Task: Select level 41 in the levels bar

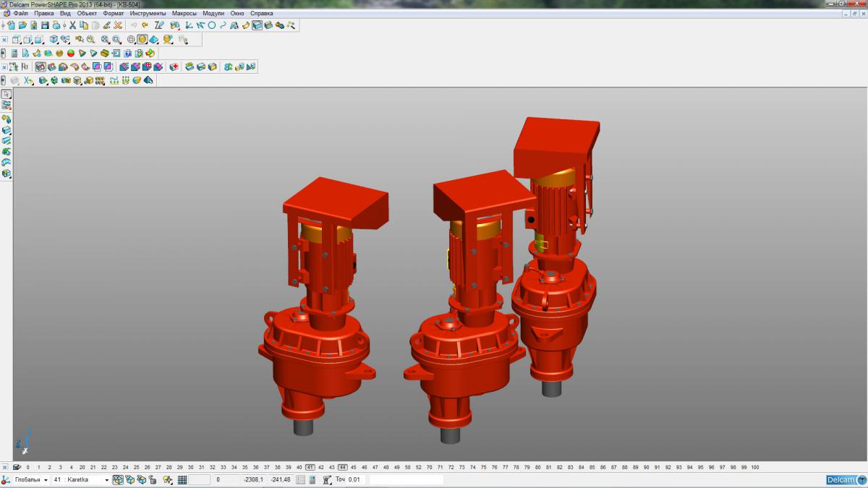Action: pyautogui.click(x=310, y=468)
